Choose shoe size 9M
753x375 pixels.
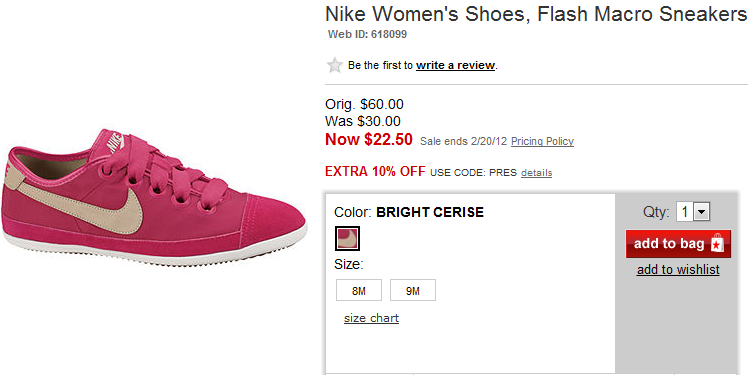[x=413, y=290]
